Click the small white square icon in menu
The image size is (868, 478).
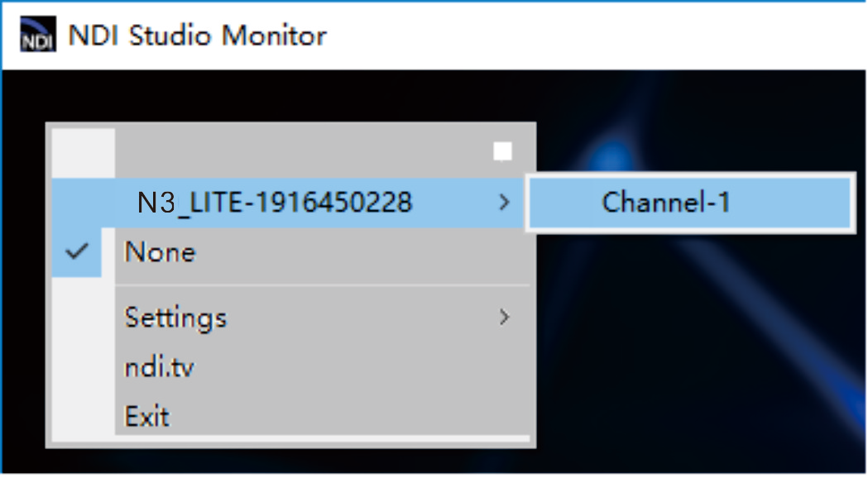tap(502, 151)
